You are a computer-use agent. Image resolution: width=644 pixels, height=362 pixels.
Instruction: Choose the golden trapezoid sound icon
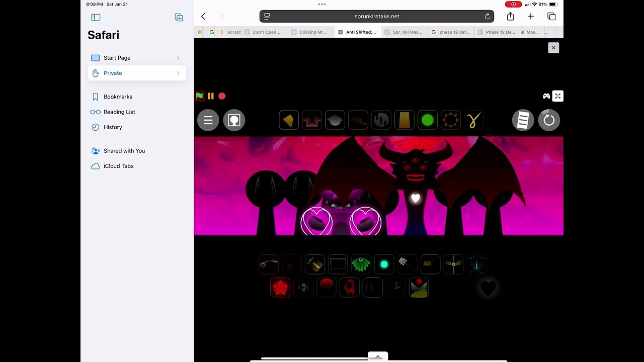tap(405, 121)
